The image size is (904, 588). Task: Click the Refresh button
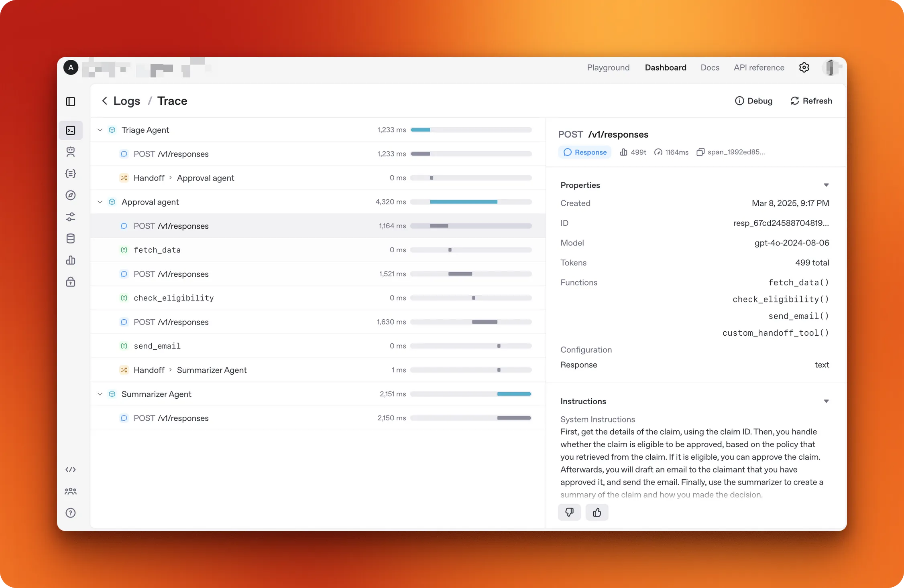811,101
